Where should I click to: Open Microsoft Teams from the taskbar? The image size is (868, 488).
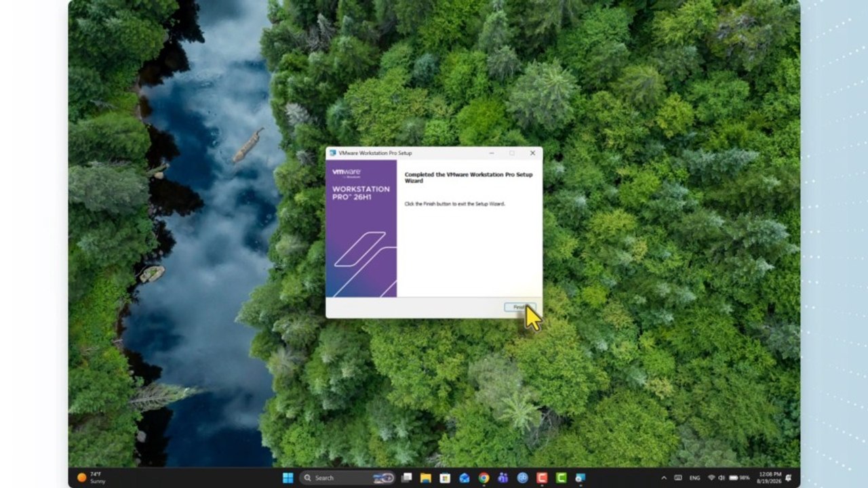(x=502, y=478)
